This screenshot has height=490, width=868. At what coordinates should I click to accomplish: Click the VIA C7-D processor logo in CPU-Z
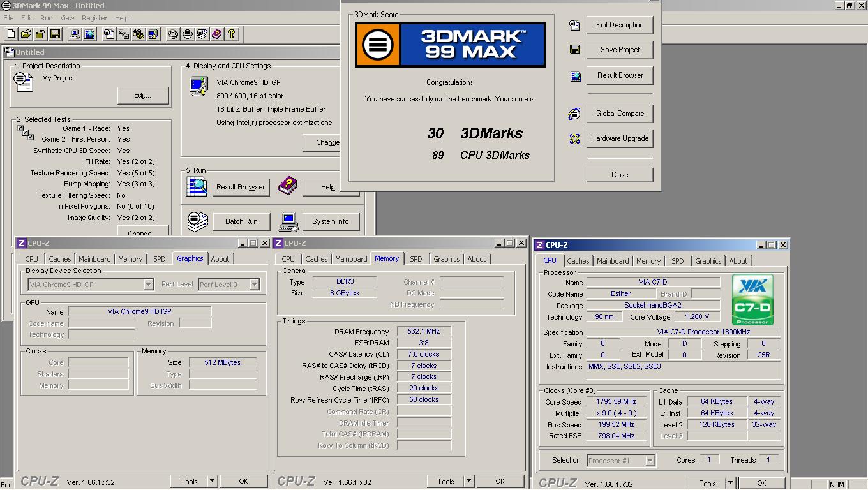tap(753, 300)
